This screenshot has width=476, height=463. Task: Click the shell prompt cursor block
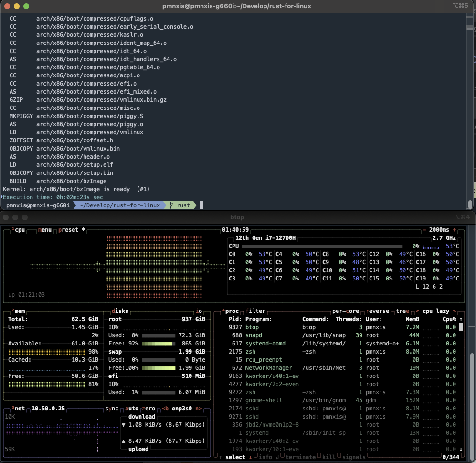pos(201,205)
